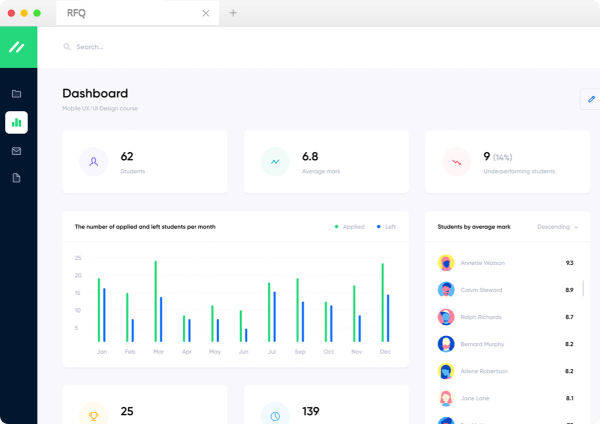The height and width of the screenshot is (424, 600).
Task: Open the document file sidebar icon
Action: pos(16,178)
